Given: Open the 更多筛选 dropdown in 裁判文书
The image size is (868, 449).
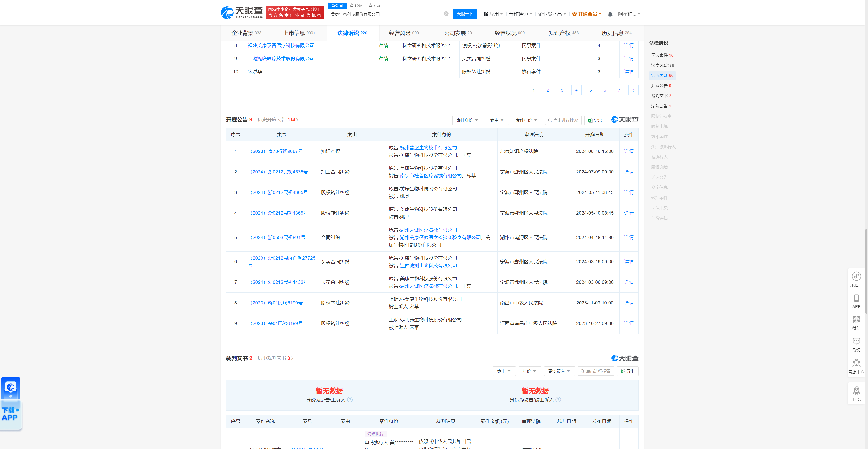Looking at the screenshot, I should [x=559, y=371].
